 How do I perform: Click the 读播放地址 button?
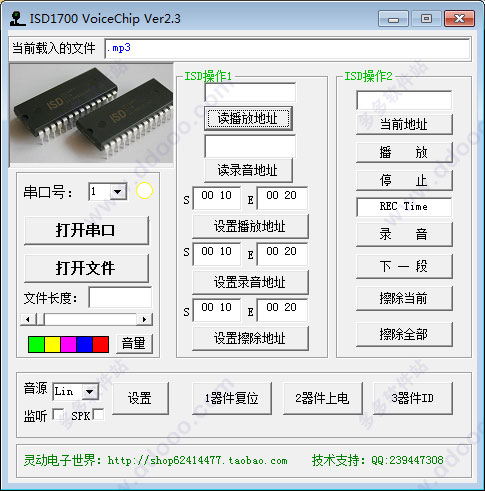click(248, 118)
